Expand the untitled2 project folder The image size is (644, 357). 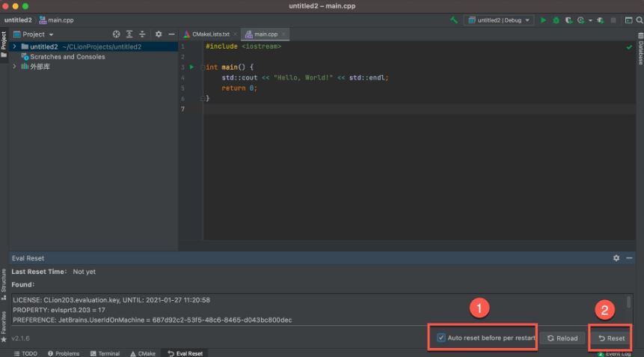(x=15, y=46)
